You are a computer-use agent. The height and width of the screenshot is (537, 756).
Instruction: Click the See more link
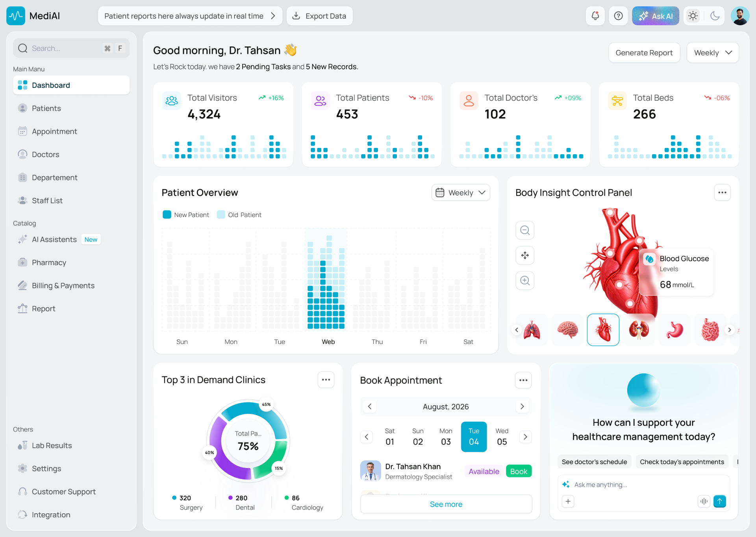pos(446,504)
